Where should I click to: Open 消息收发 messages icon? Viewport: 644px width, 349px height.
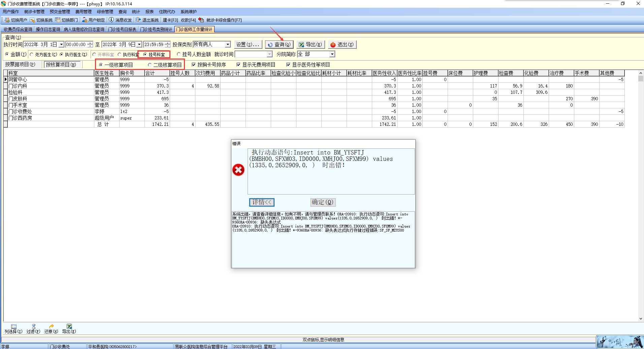tap(111, 20)
